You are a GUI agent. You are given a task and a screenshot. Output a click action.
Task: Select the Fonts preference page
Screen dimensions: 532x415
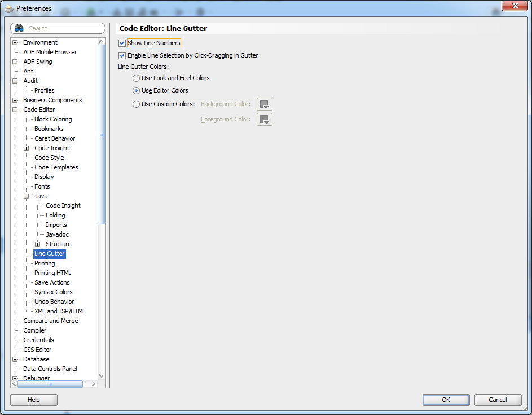pyautogui.click(x=42, y=186)
